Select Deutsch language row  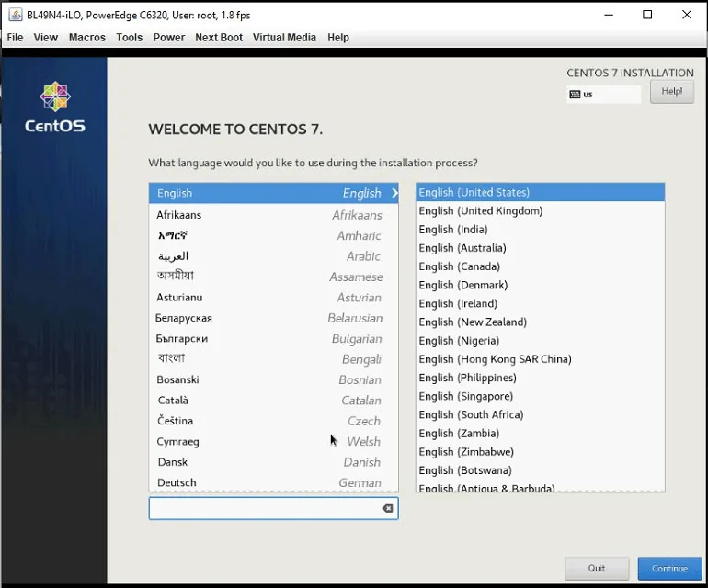click(x=274, y=482)
